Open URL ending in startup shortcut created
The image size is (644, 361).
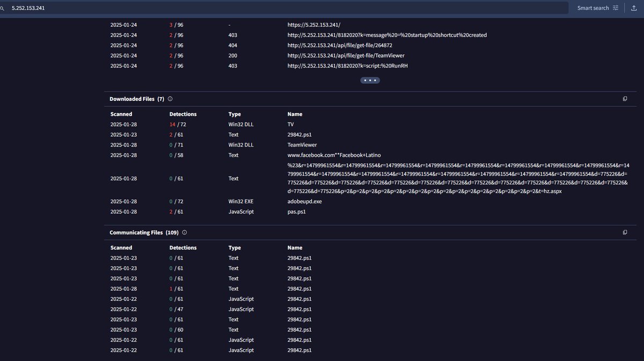coord(387,35)
